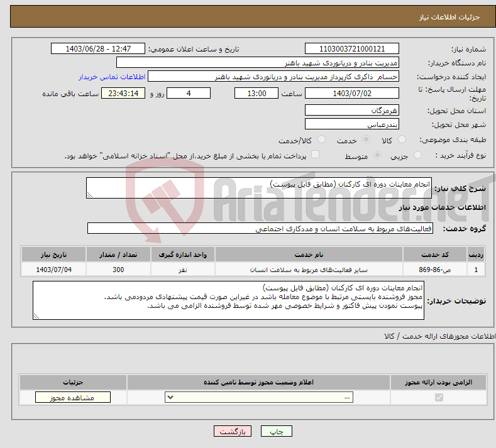Click the remaining time field 23:43:14
The height and width of the screenshot is (448, 496).
(123, 93)
